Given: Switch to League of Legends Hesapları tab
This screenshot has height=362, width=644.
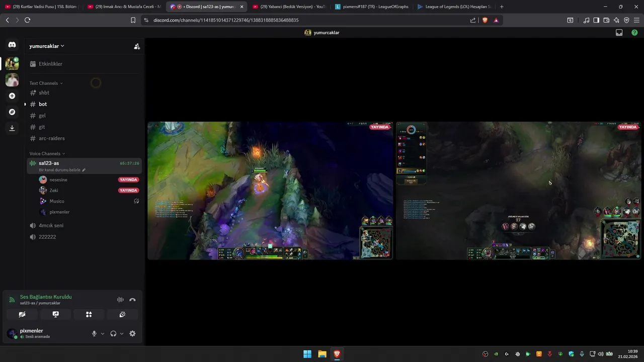Looking at the screenshot, I should [454, 7].
